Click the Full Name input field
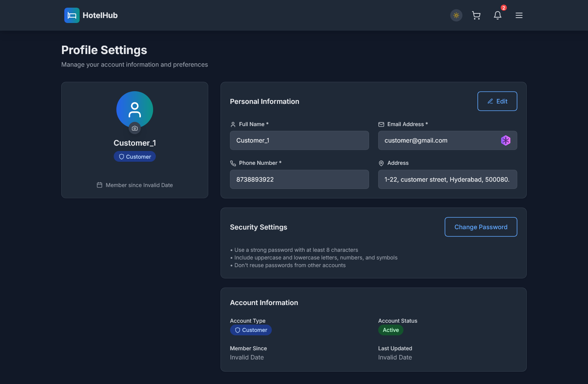The width and height of the screenshot is (588, 384). pos(299,140)
